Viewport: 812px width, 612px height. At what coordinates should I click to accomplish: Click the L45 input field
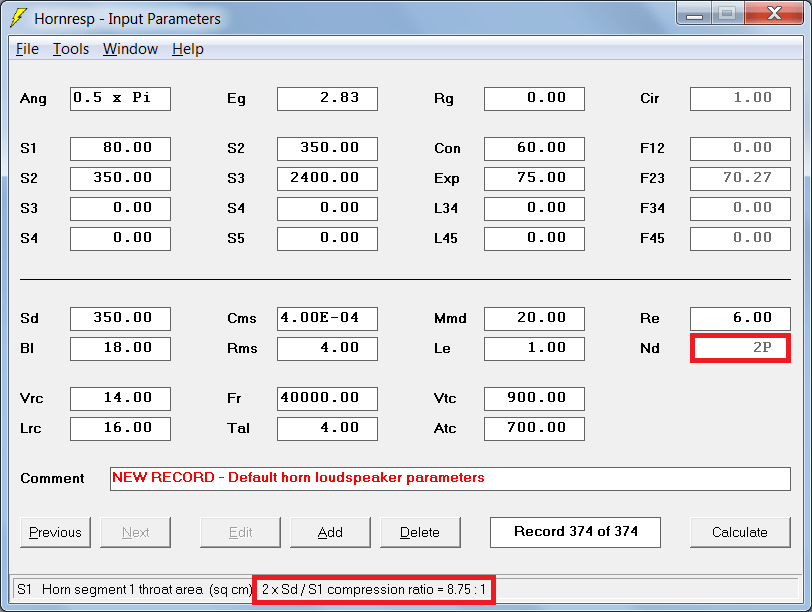pyautogui.click(x=534, y=239)
